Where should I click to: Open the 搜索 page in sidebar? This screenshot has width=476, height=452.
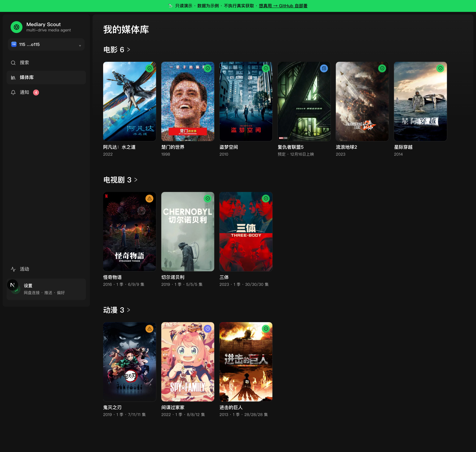(46, 63)
